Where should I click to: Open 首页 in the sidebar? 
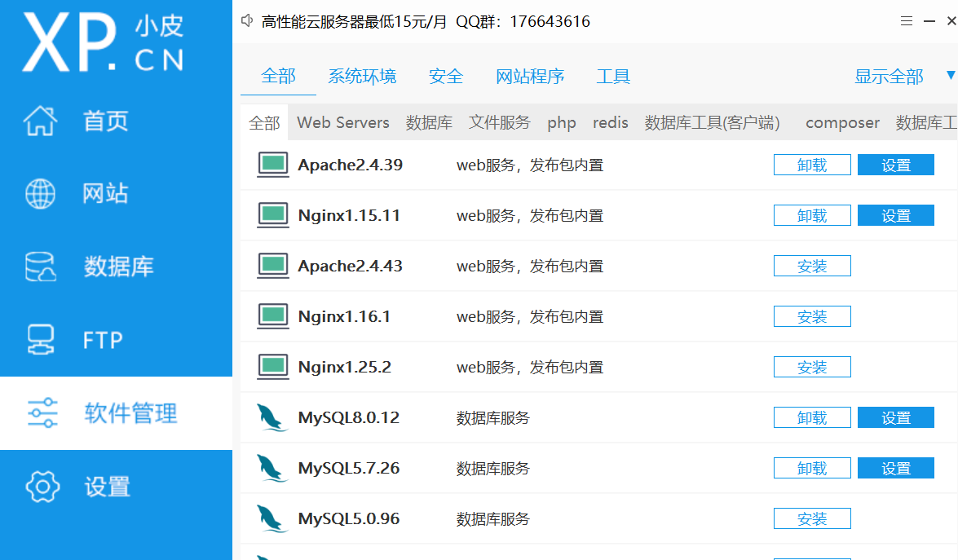[x=106, y=121]
